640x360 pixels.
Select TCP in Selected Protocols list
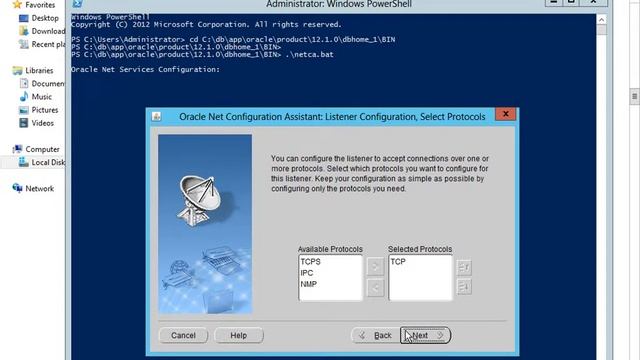(398, 262)
